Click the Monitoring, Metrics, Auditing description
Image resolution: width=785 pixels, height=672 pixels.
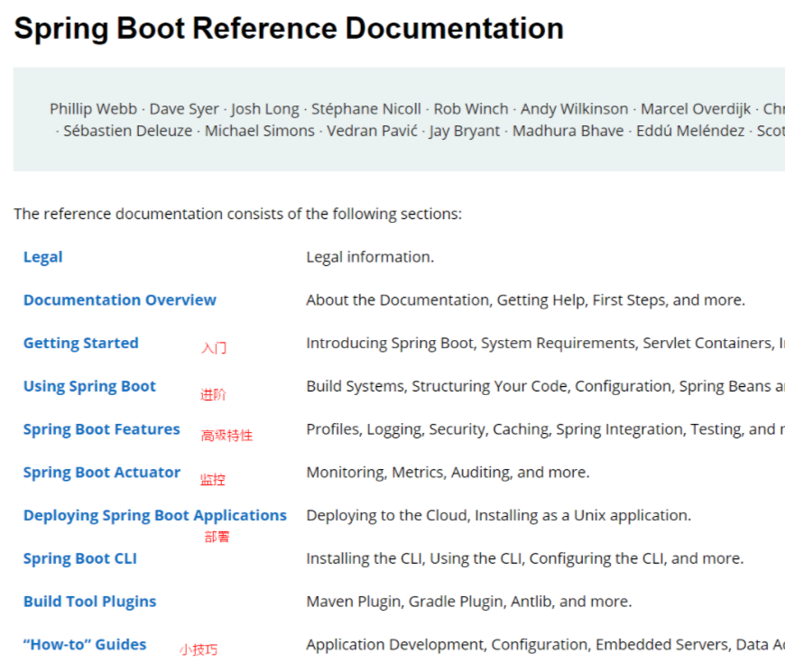(448, 473)
